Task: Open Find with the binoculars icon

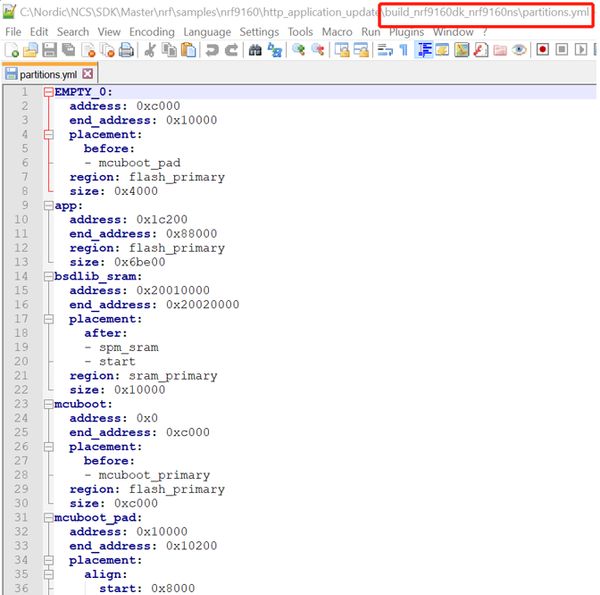Action: (x=255, y=50)
